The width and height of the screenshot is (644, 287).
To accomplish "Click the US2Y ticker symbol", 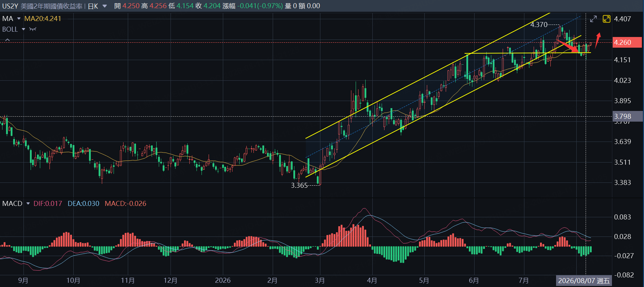I will pos(10,6).
